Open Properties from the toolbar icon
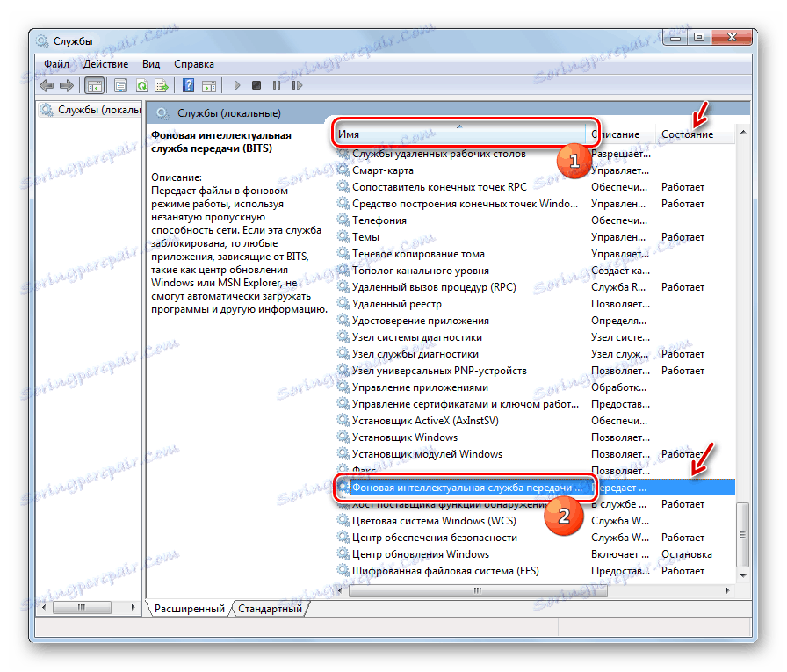 click(x=120, y=86)
